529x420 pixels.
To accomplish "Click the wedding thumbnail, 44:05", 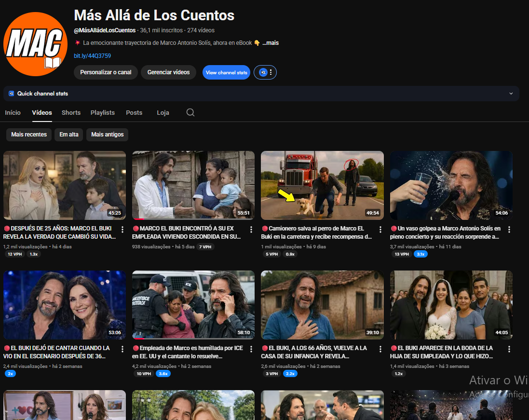I will pos(451,305).
